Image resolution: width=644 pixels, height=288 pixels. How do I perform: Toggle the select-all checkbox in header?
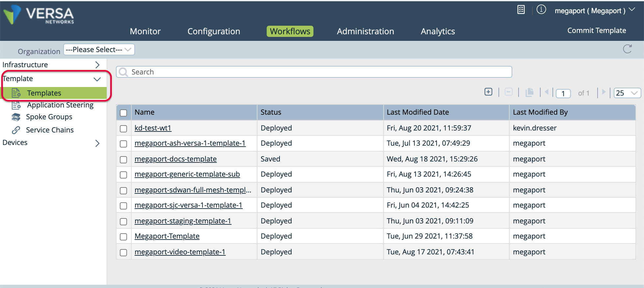123,113
